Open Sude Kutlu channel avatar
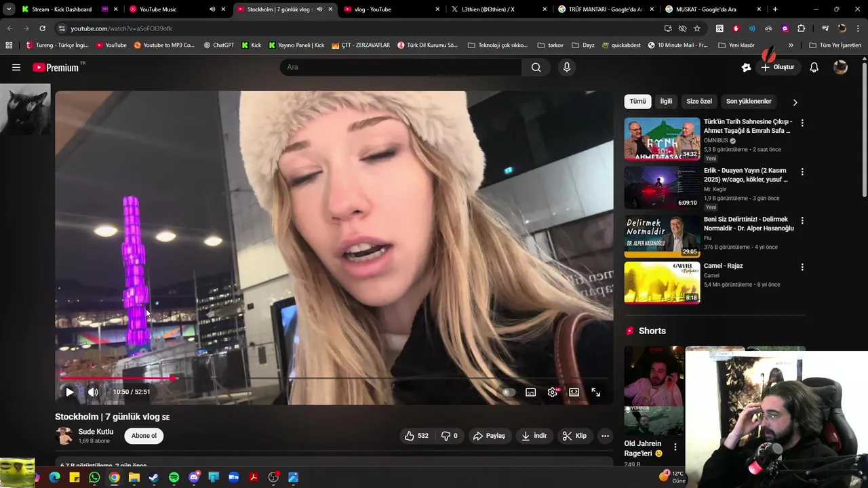Image resolution: width=868 pixels, height=488 pixels. click(64, 436)
